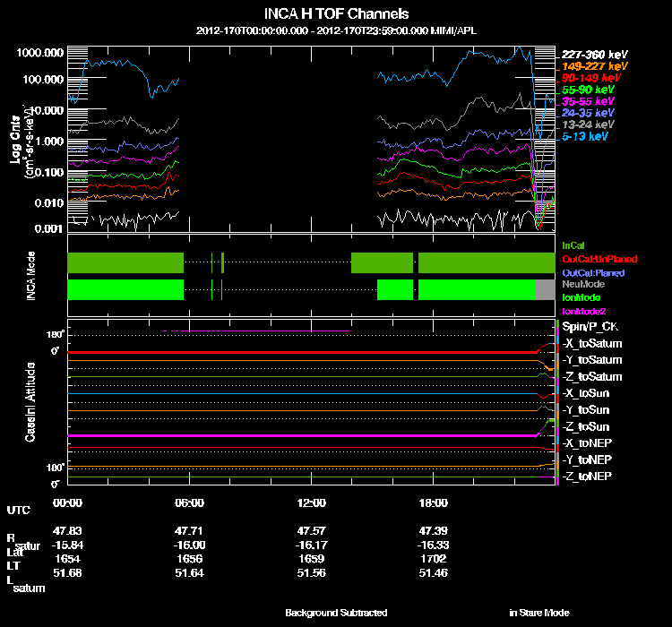Viewport: 672px width, 627px height.
Task: Click the 06:00 UTC time tick label
Action: click(190, 502)
